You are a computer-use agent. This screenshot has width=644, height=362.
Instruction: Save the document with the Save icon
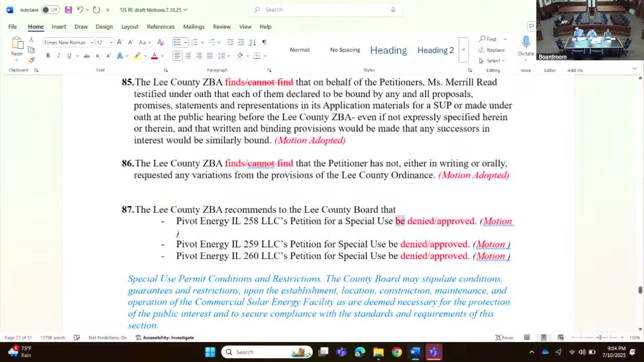(68, 10)
